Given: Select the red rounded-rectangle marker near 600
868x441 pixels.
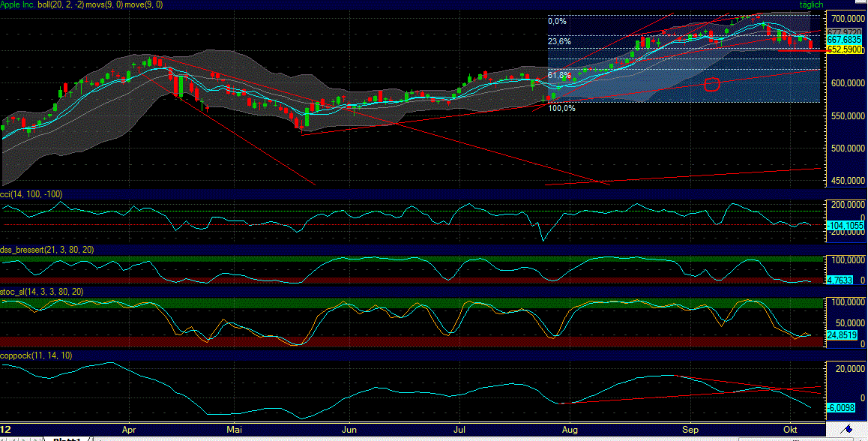Looking at the screenshot, I should (x=712, y=84).
